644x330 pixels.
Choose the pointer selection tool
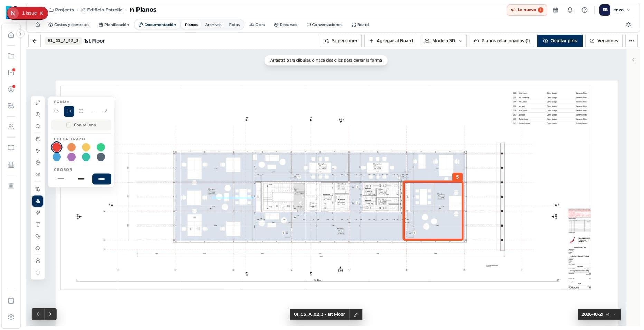tap(38, 151)
